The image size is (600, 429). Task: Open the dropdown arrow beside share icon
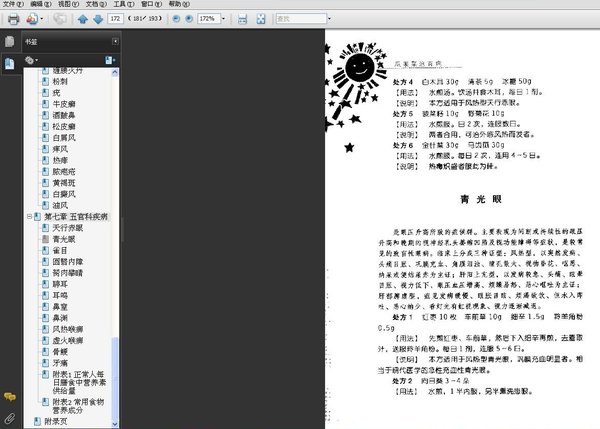[42, 19]
